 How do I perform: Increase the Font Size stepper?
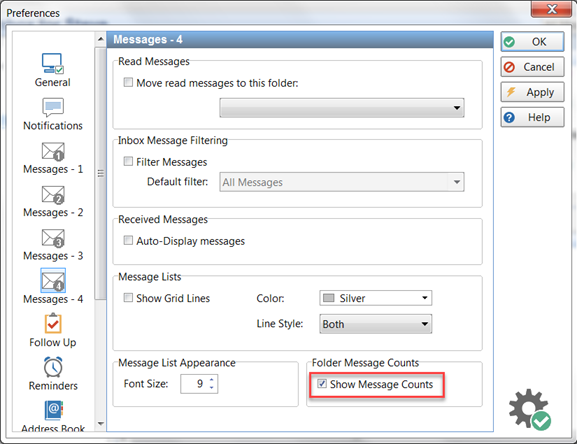[x=212, y=380]
